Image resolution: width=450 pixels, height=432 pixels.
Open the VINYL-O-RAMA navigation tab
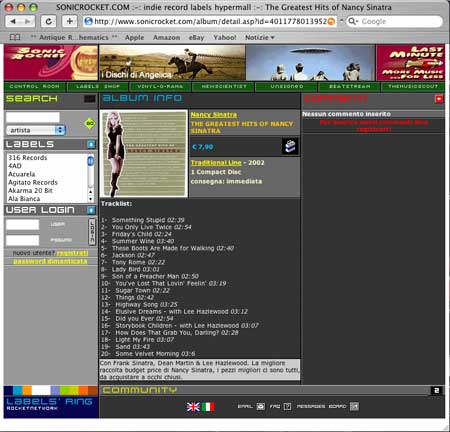click(x=160, y=87)
